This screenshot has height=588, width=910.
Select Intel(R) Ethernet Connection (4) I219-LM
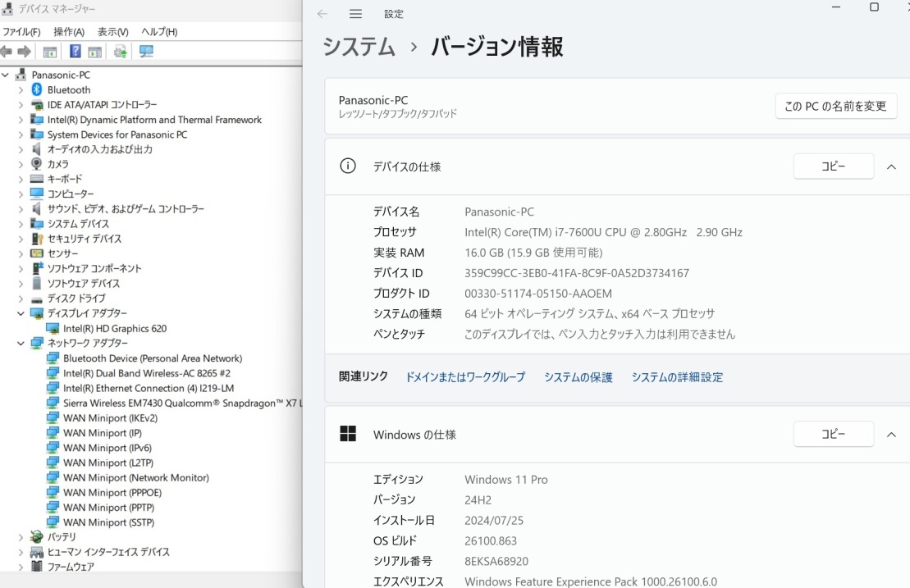click(149, 388)
